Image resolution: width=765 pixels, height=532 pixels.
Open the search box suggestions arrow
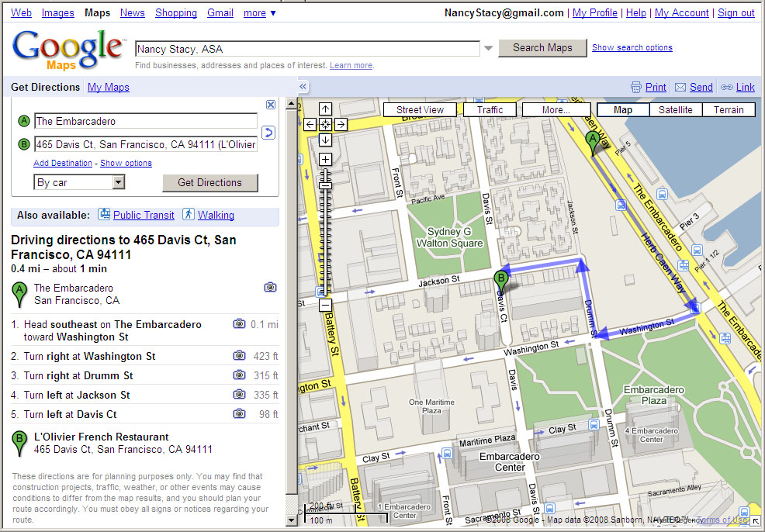tap(488, 48)
